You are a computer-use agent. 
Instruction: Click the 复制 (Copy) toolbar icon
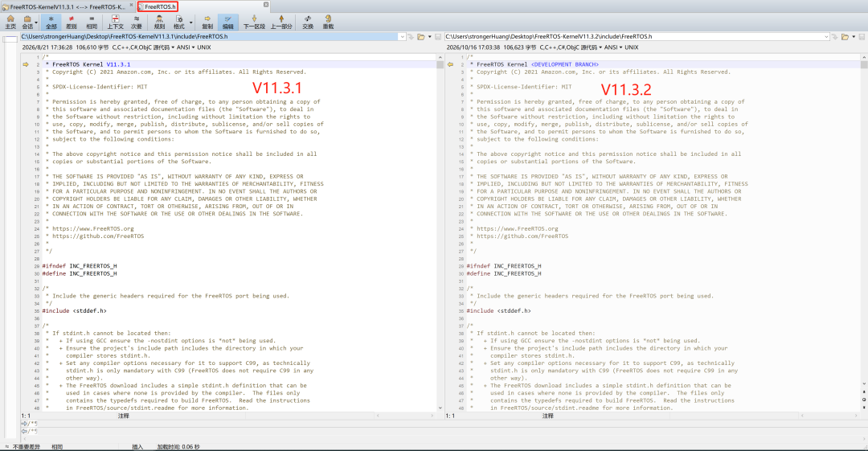pos(207,23)
